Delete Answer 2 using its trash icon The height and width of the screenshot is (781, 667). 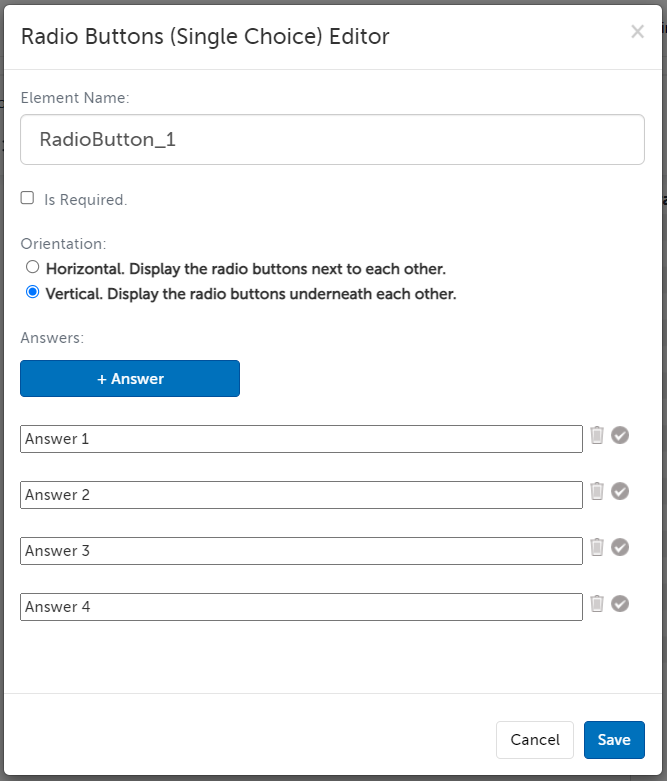tap(597, 491)
